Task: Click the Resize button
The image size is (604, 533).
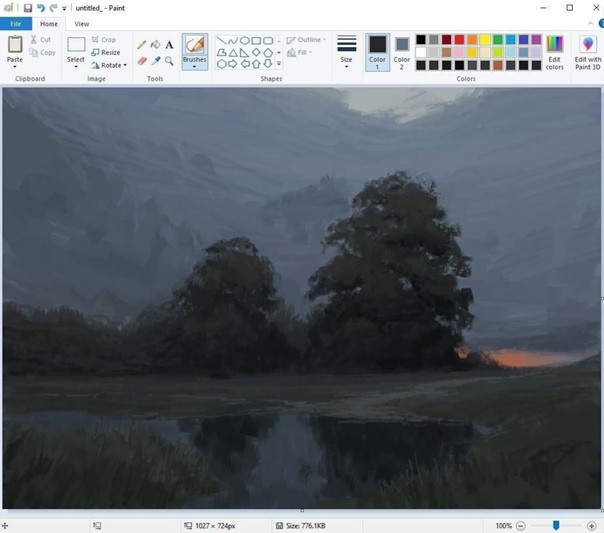Action: (x=106, y=52)
